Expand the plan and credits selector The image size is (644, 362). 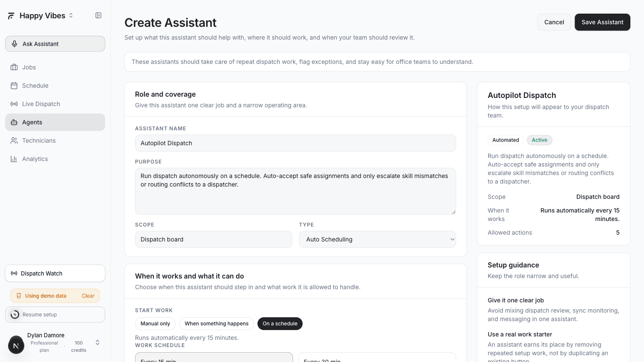[x=97, y=342]
